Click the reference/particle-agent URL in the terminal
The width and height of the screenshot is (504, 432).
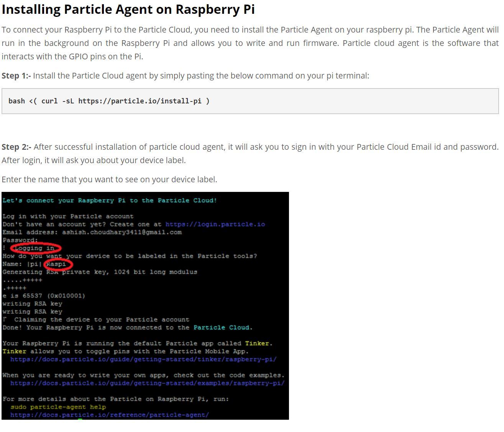click(109, 415)
